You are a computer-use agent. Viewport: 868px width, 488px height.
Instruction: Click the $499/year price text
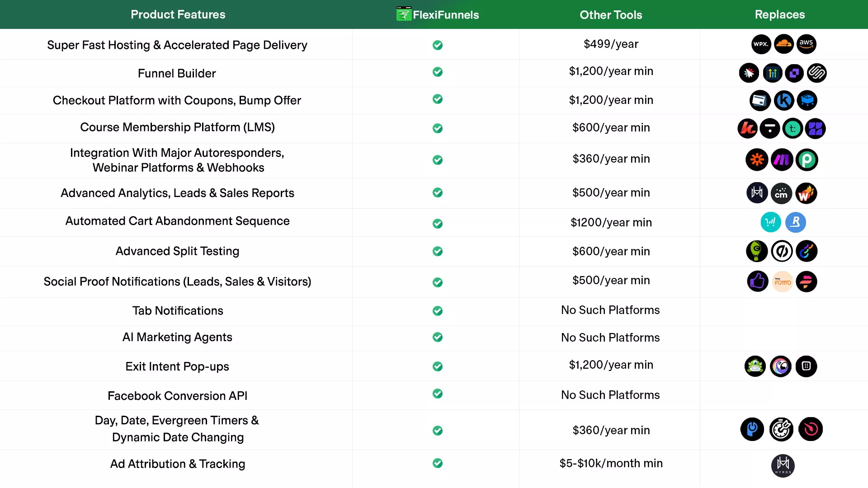[x=611, y=44]
